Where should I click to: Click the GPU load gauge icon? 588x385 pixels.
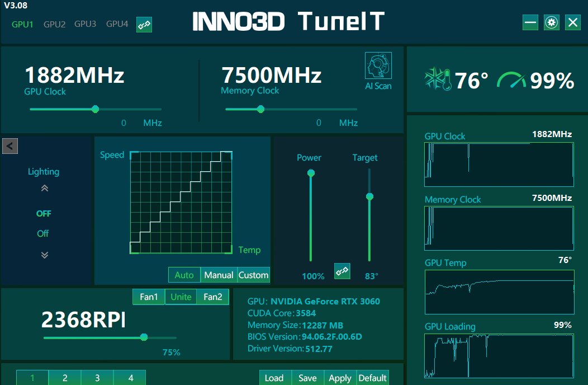click(x=511, y=79)
